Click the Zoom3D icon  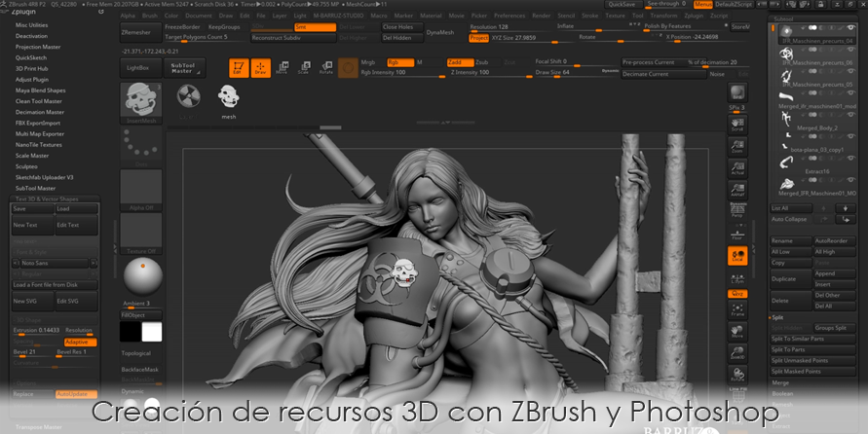(737, 352)
